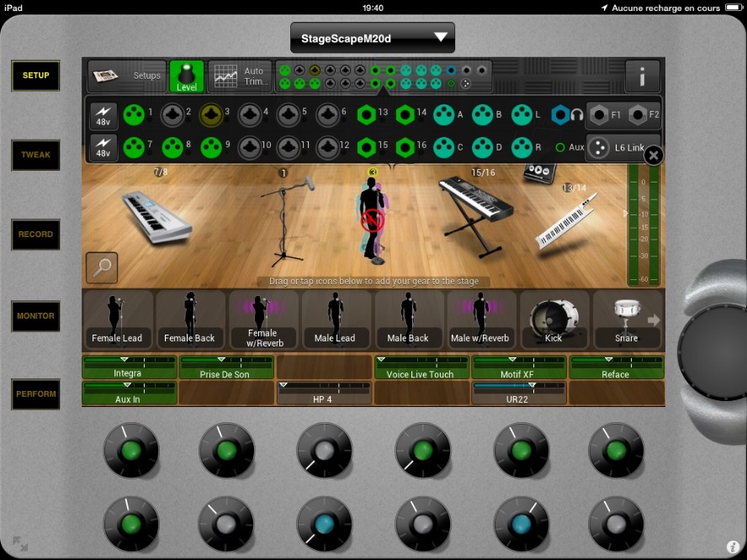
Task: Select the Male w/Reverb vocalist preset
Action: [x=479, y=320]
